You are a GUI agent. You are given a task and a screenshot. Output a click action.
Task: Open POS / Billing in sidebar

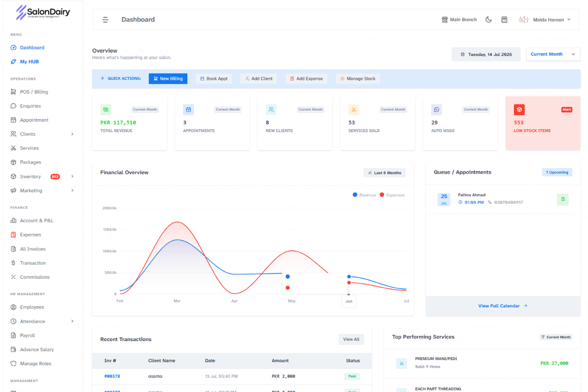click(34, 92)
